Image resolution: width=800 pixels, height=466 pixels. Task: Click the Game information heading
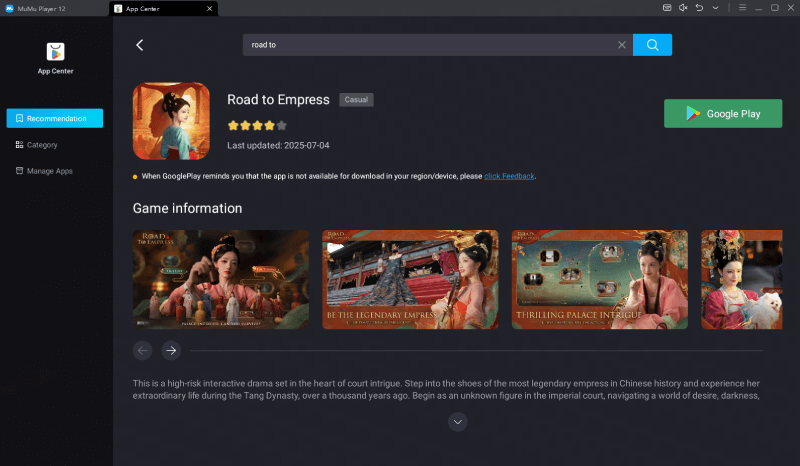pos(187,208)
